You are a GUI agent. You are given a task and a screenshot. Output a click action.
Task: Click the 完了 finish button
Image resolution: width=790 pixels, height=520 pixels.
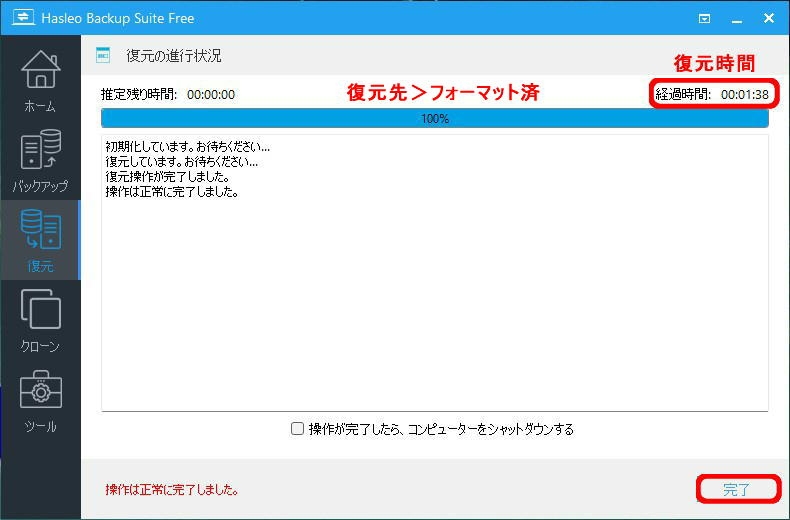(x=738, y=489)
